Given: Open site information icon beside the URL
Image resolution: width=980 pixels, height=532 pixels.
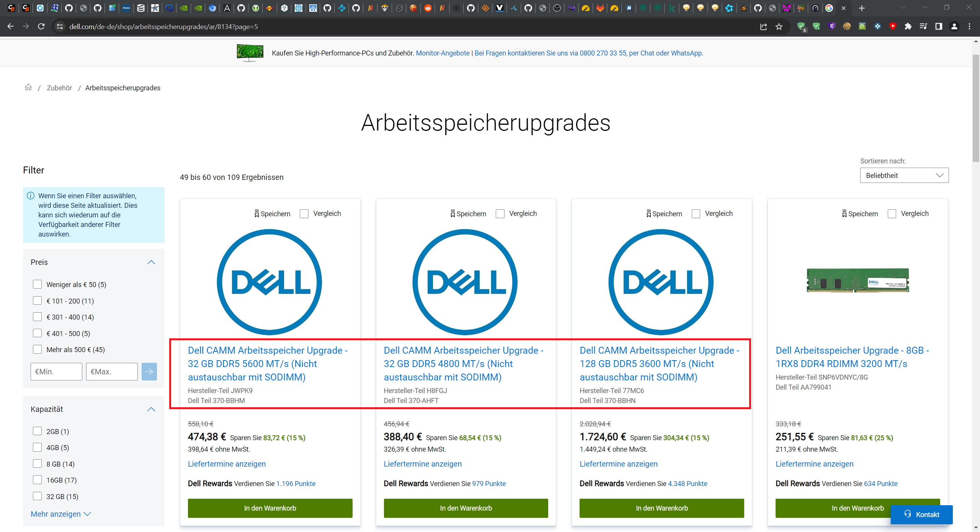Looking at the screenshot, I should [x=59, y=26].
